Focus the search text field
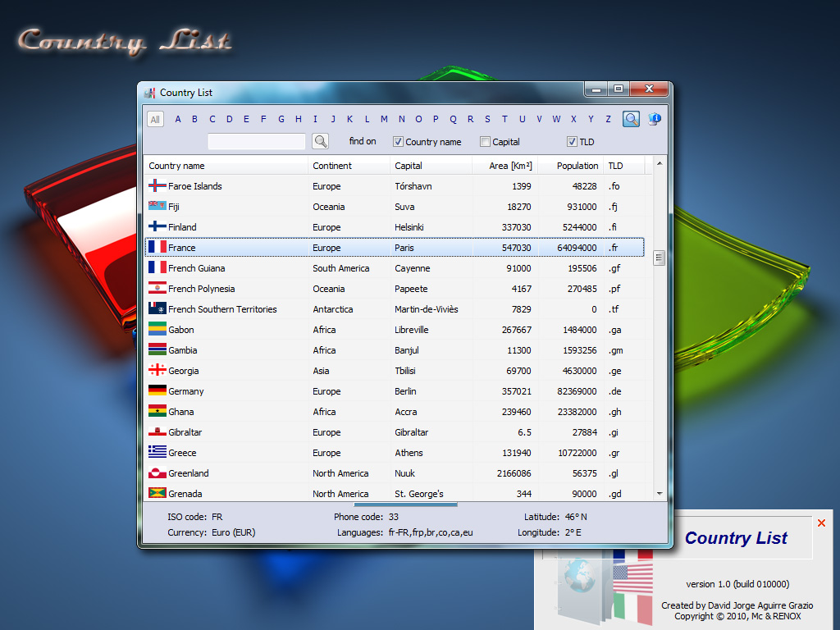Viewport: 840px width, 630px height. pos(256,142)
